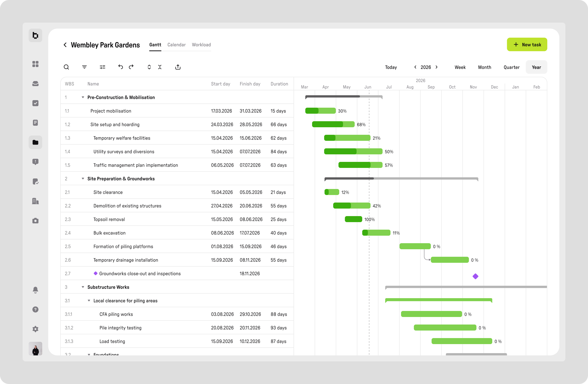Open the search icon in toolbar
The image size is (588, 384).
click(x=66, y=67)
